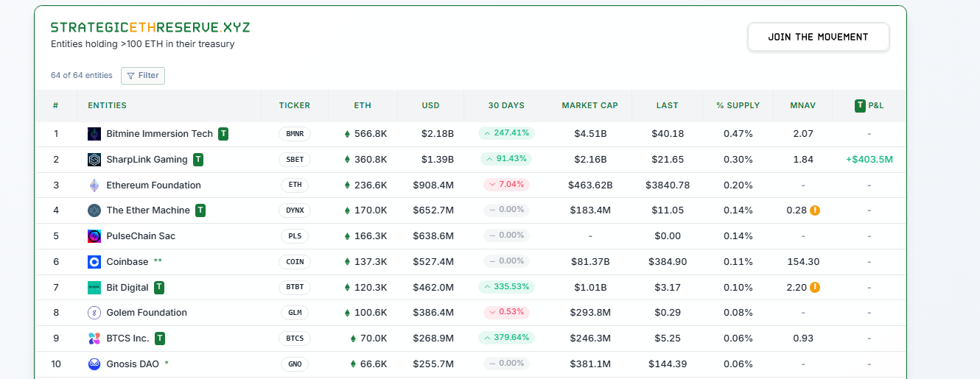Image resolution: width=980 pixels, height=379 pixels.
Task: Click the PulseChain Sac logo icon
Action: [x=94, y=236]
